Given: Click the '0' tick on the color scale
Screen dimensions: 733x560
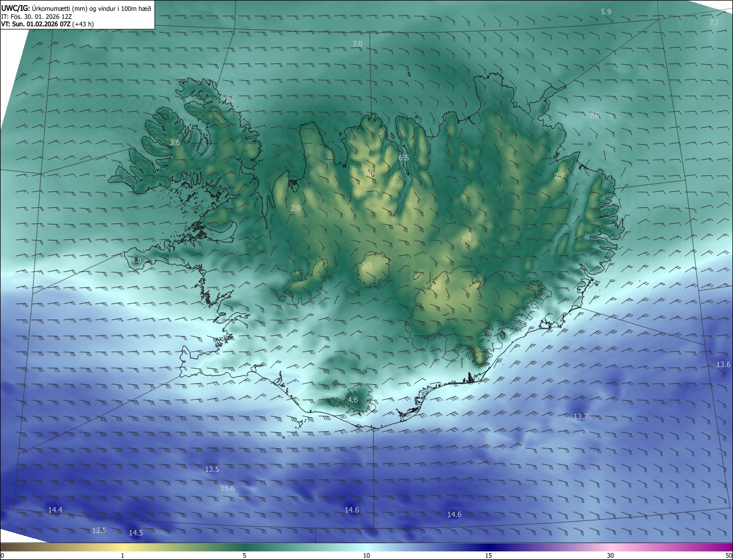Looking at the screenshot, I should click(x=2, y=555).
